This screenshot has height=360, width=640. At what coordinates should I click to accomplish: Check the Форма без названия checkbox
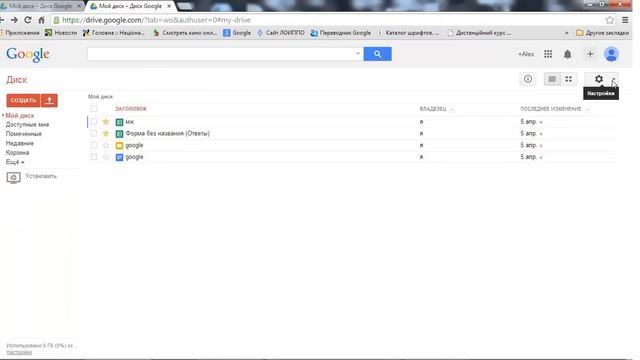[x=94, y=133]
